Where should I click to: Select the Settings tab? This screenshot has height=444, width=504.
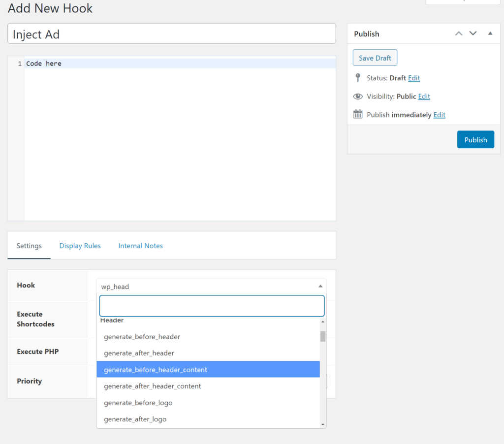(x=29, y=245)
